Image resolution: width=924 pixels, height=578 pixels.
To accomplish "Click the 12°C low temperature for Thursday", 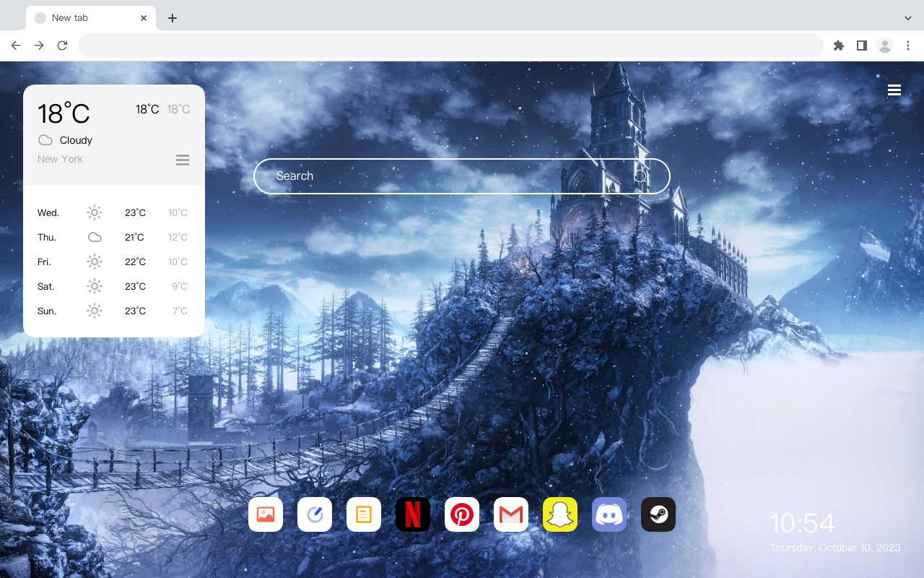I will tap(178, 237).
